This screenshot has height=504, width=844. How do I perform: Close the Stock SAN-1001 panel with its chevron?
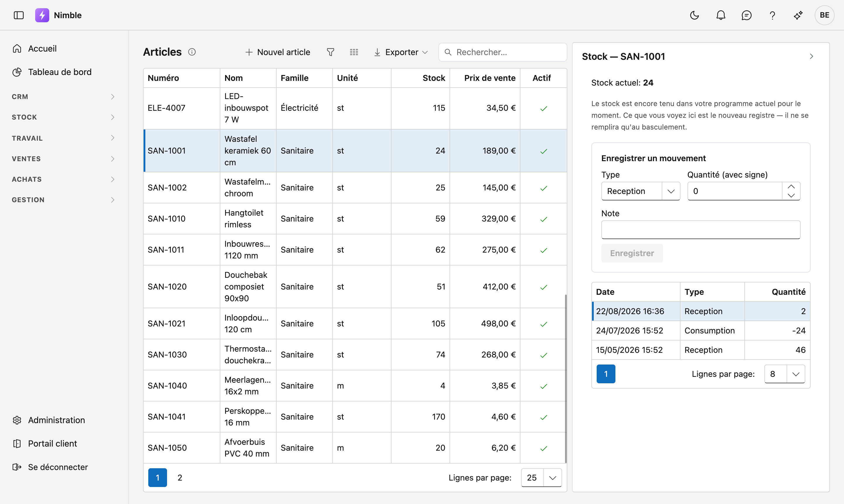click(811, 56)
